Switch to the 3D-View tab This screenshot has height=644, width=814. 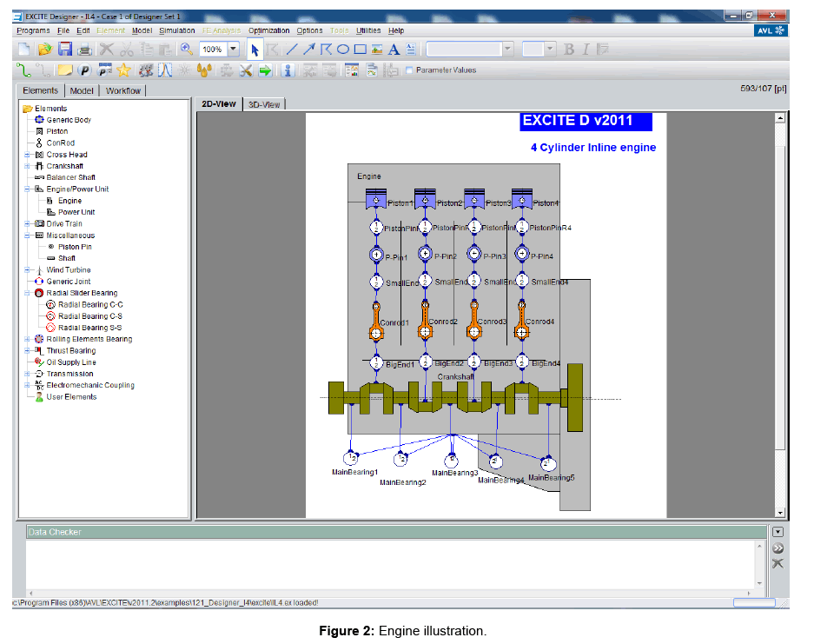(264, 104)
